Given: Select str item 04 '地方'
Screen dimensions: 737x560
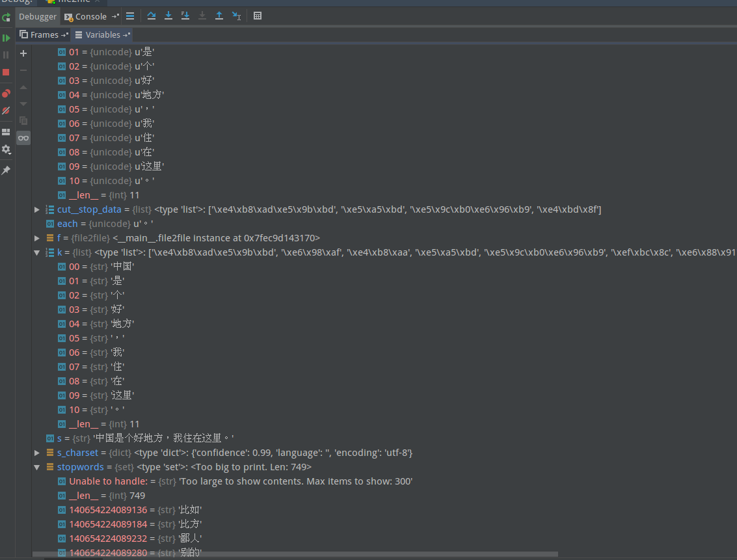Looking at the screenshot, I should 96,324.
